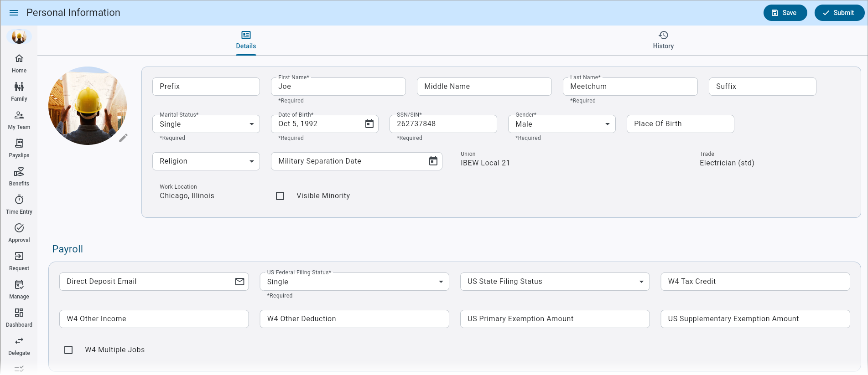Select the Details tab
This screenshot has height=375, width=868.
point(246,40)
